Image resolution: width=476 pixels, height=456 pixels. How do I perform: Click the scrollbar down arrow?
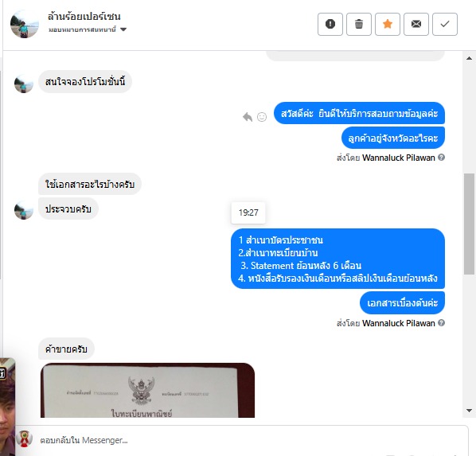pos(469,411)
